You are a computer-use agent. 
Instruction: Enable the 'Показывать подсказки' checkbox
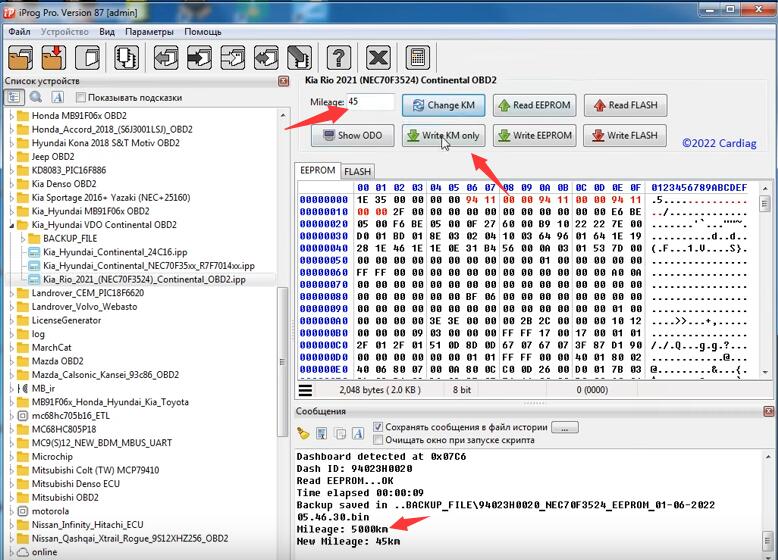[x=81, y=97]
